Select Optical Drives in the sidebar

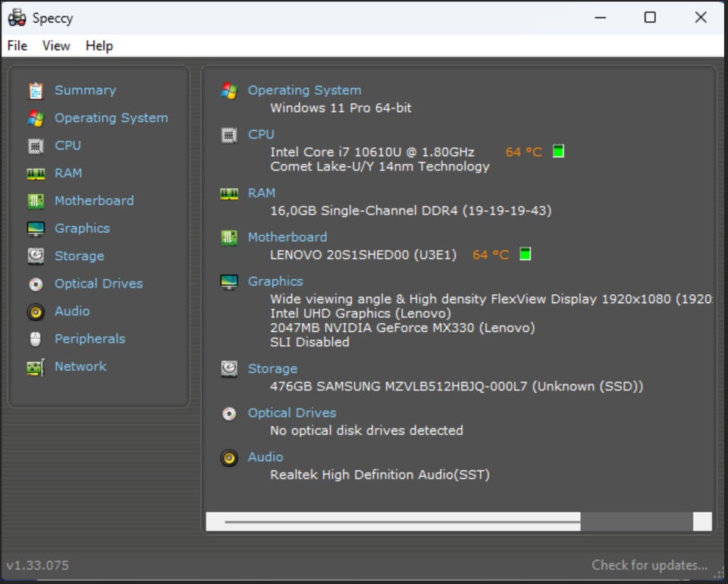pos(99,284)
